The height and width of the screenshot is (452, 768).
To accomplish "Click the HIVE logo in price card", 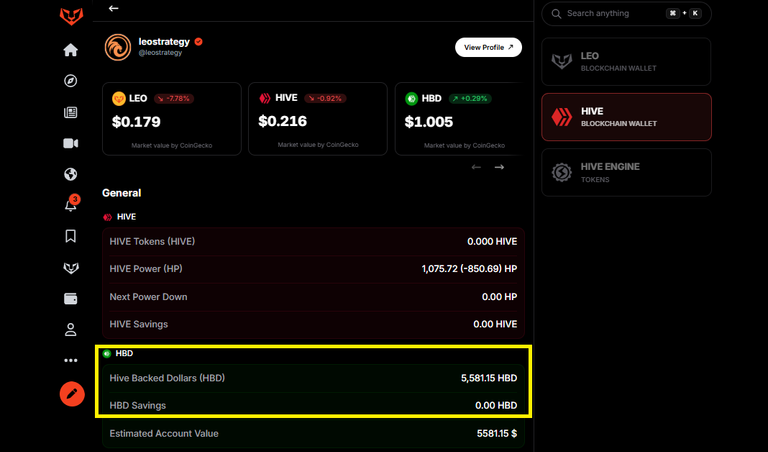I will pos(265,98).
